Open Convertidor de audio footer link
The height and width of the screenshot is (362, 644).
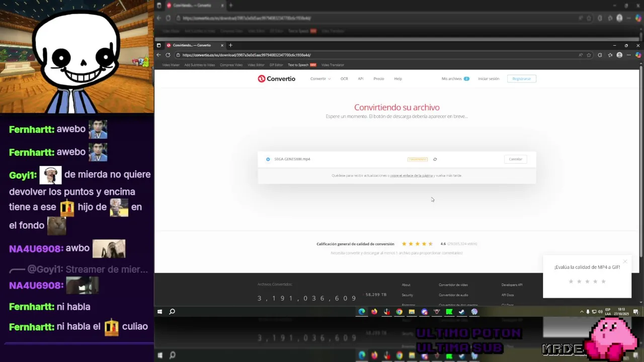pyautogui.click(x=453, y=295)
